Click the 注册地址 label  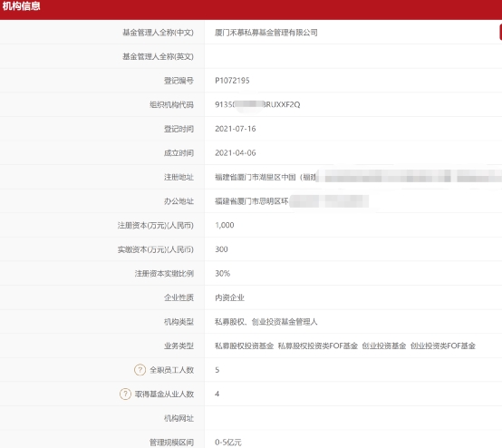pyautogui.click(x=179, y=177)
